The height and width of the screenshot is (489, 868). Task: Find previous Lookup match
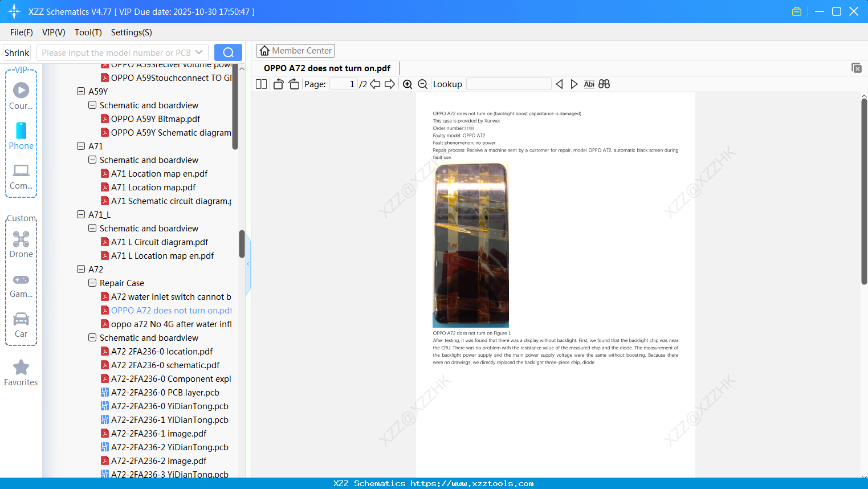[559, 84]
